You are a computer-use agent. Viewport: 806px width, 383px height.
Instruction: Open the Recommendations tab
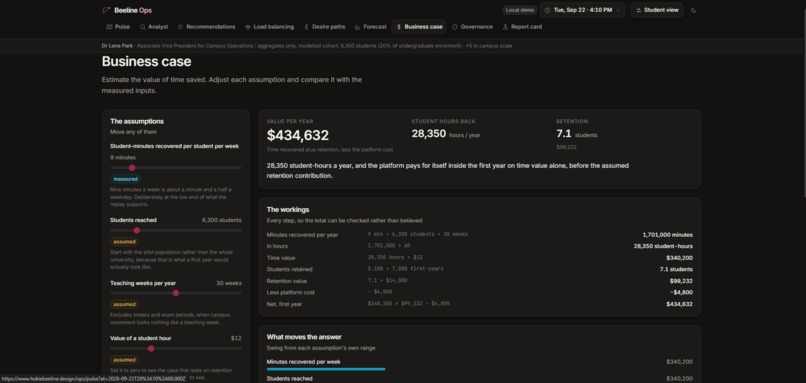(206, 27)
